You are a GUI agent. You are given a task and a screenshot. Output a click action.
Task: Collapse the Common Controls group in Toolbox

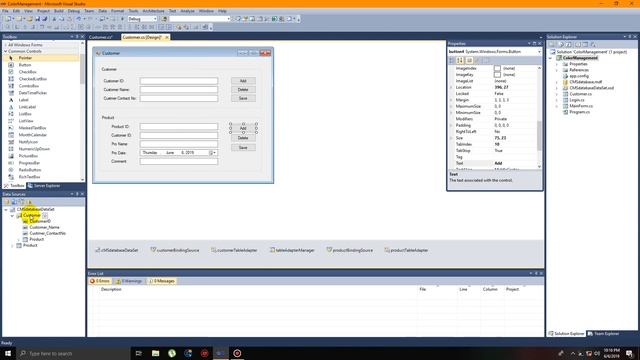coord(6,51)
